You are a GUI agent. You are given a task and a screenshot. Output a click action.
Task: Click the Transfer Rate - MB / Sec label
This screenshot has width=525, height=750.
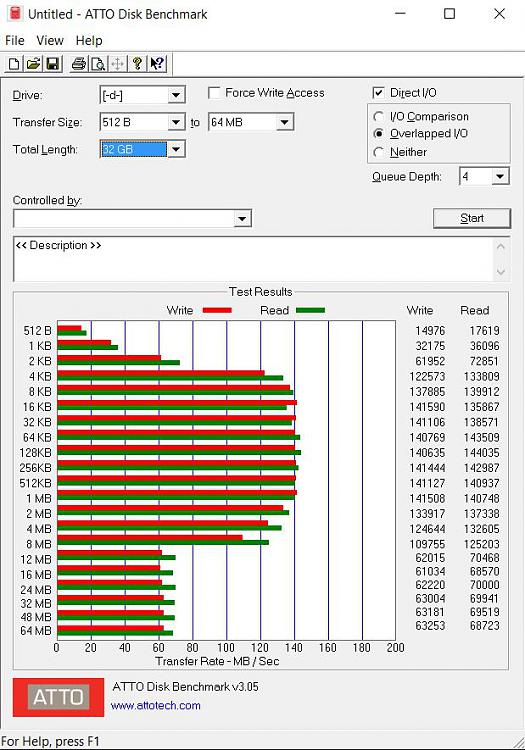(x=217, y=661)
